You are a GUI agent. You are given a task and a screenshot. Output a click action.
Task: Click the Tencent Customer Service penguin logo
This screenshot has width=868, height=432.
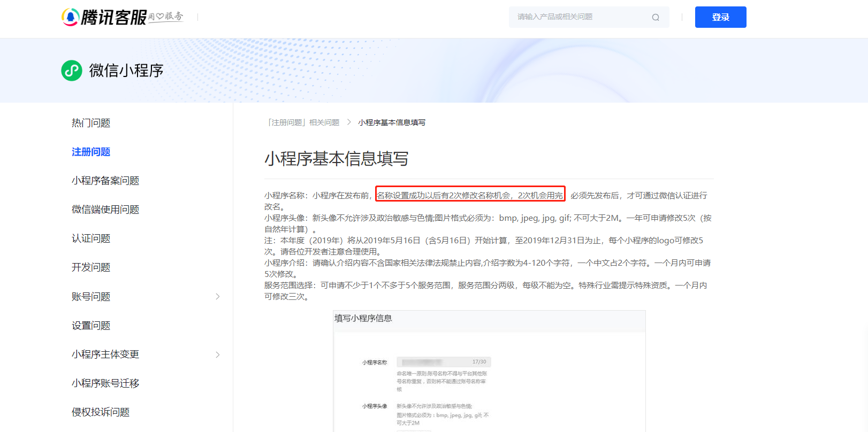pyautogui.click(x=70, y=17)
